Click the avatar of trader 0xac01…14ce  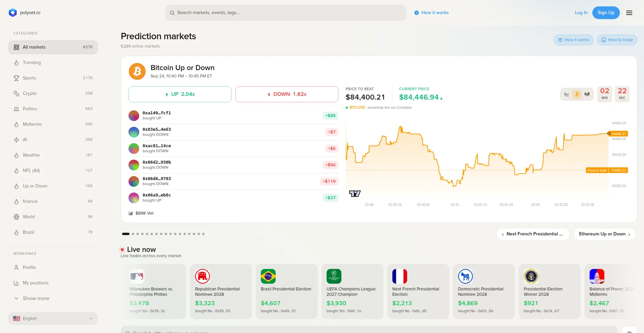134,149
